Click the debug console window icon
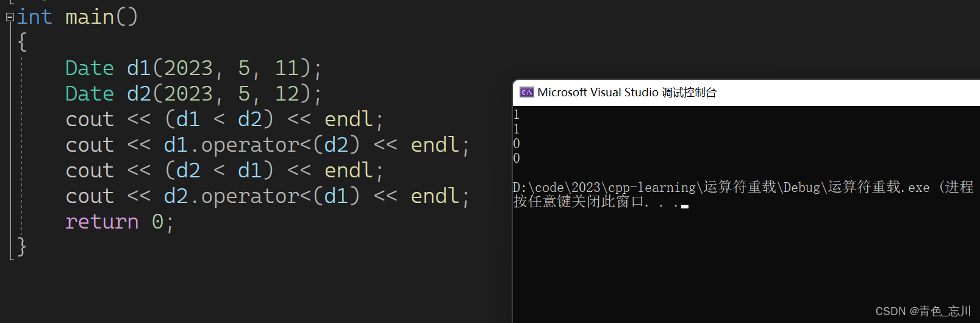 [526, 93]
